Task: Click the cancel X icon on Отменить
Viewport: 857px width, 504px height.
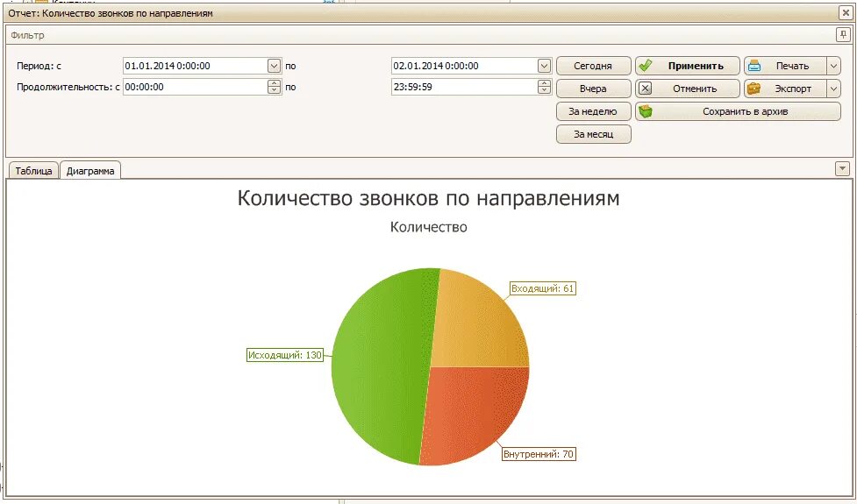Action: 646,89
